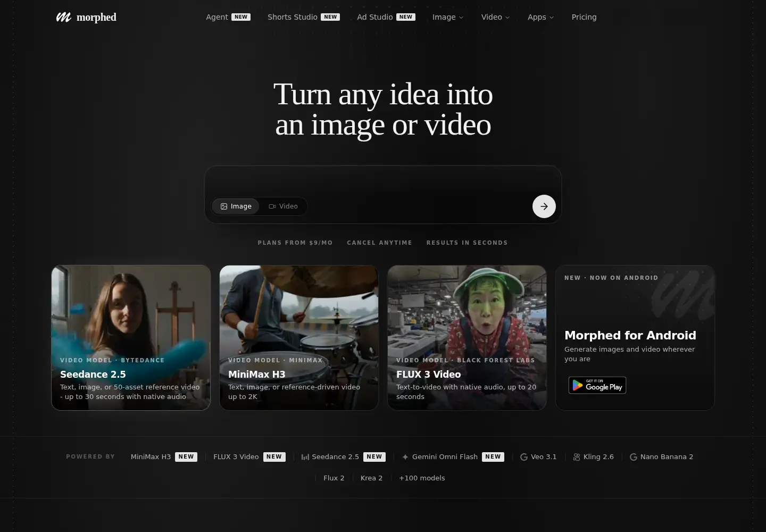Click the NEW badge beside Agent
Screen dimensions: 766x532
(241, 17)
